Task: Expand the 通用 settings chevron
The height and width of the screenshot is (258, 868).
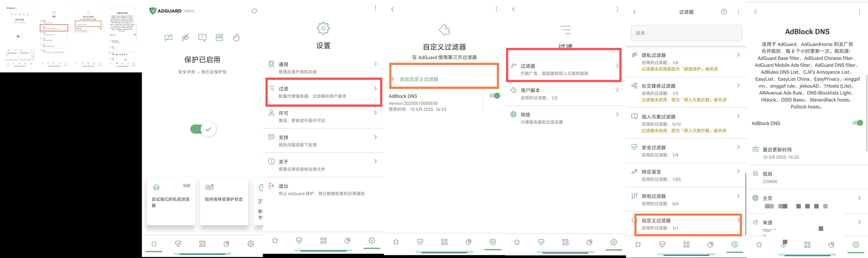Action: tap(375, 64)
